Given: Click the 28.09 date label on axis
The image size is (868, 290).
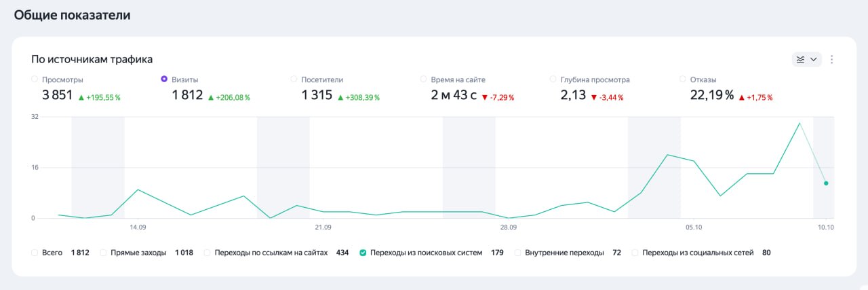Looking at the screenshot, I should 508,227.
